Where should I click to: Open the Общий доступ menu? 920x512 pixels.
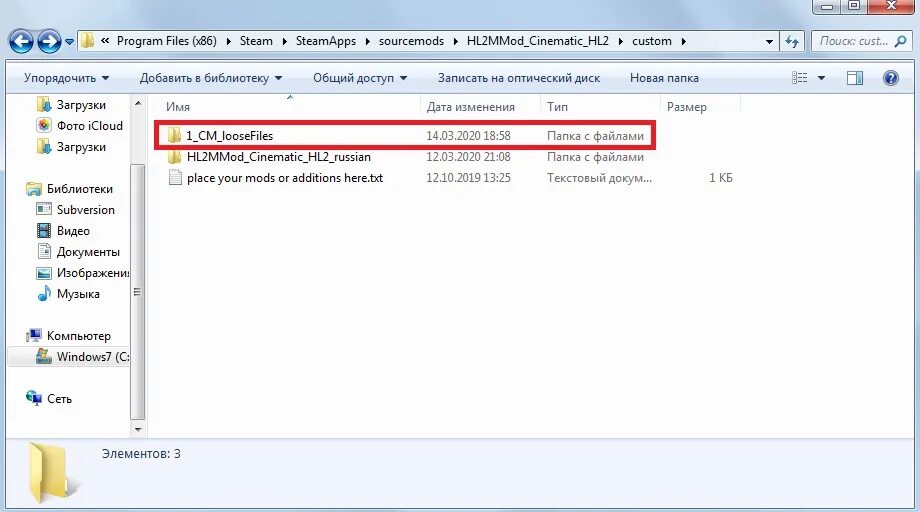(x=360, y=78)
